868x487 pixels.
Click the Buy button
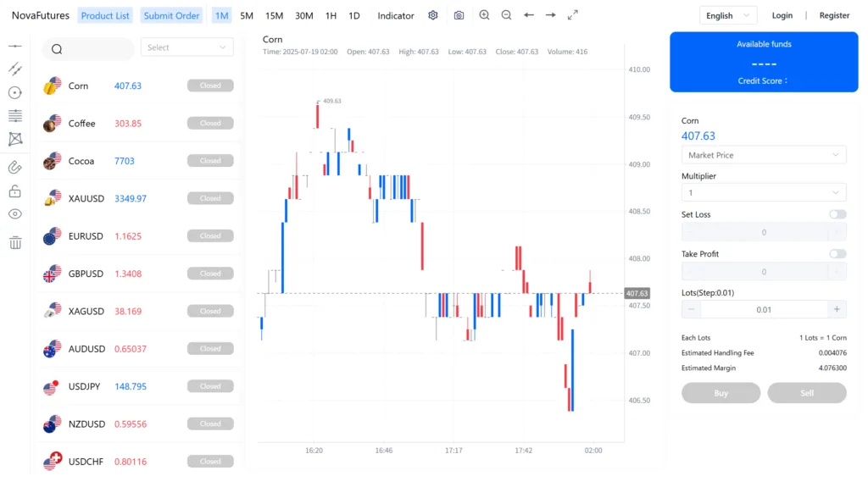(721, 393)
